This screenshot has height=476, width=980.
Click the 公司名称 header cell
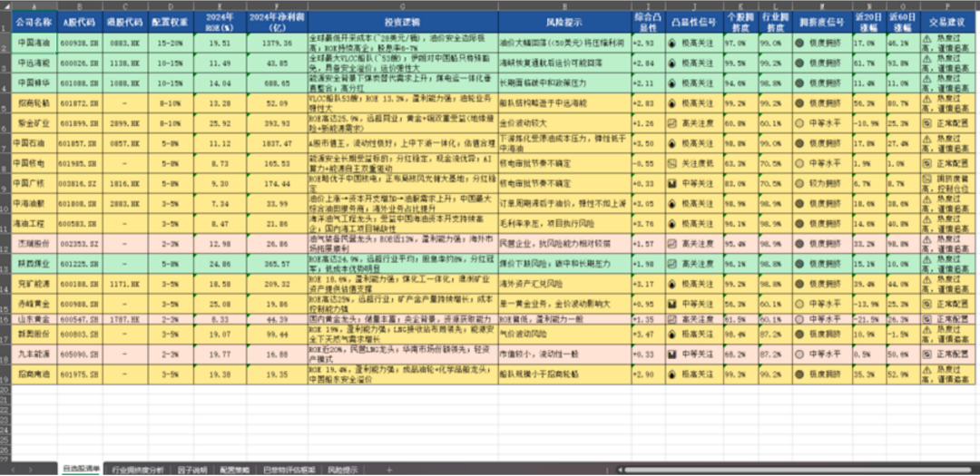coord(34,22)
